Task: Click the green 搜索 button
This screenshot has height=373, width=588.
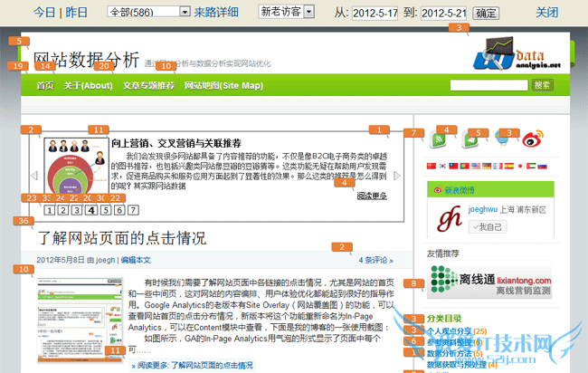Action: 542,85
